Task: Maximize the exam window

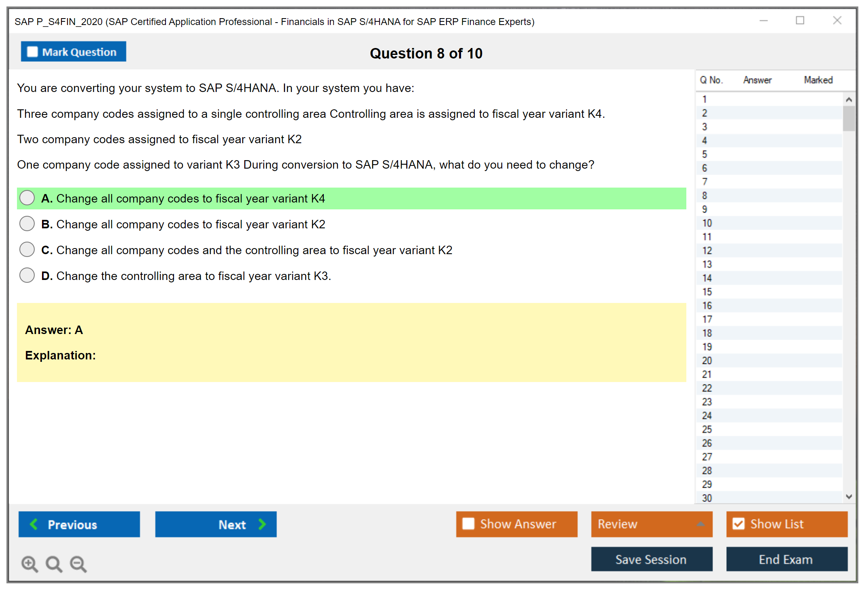Action: click(800, 21)
